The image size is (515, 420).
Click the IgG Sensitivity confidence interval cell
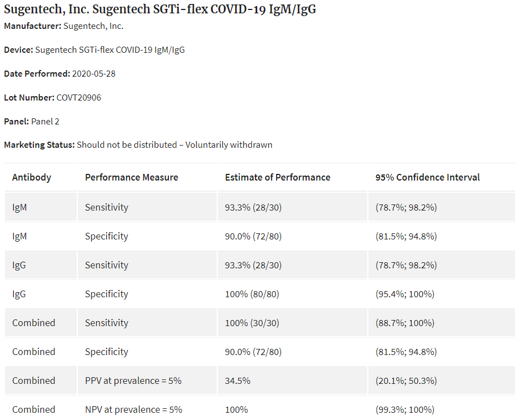406,266
